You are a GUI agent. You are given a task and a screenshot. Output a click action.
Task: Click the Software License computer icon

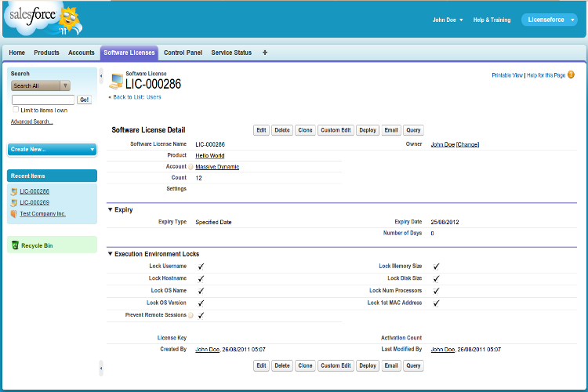[116, 81]
